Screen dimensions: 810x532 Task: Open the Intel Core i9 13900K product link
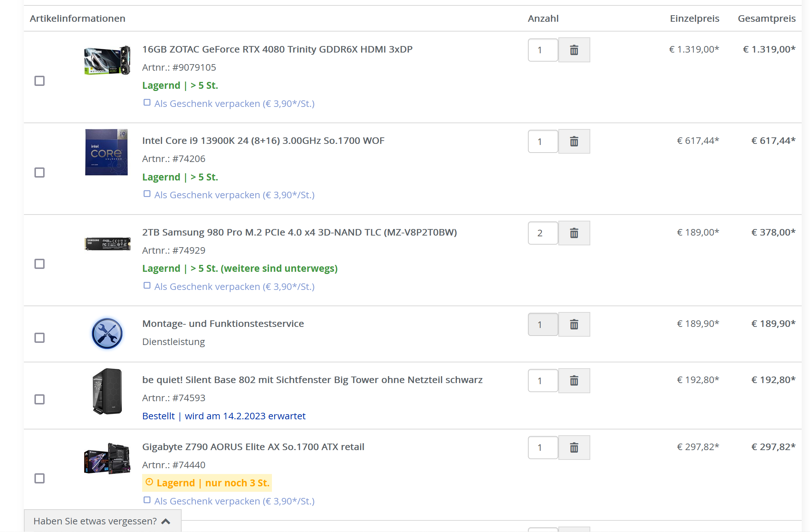(x=263, y=141)
